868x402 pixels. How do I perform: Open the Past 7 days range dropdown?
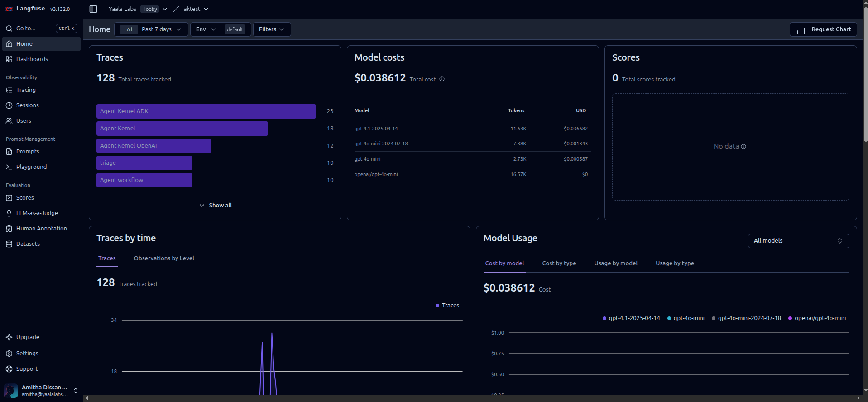coord(151,29)
